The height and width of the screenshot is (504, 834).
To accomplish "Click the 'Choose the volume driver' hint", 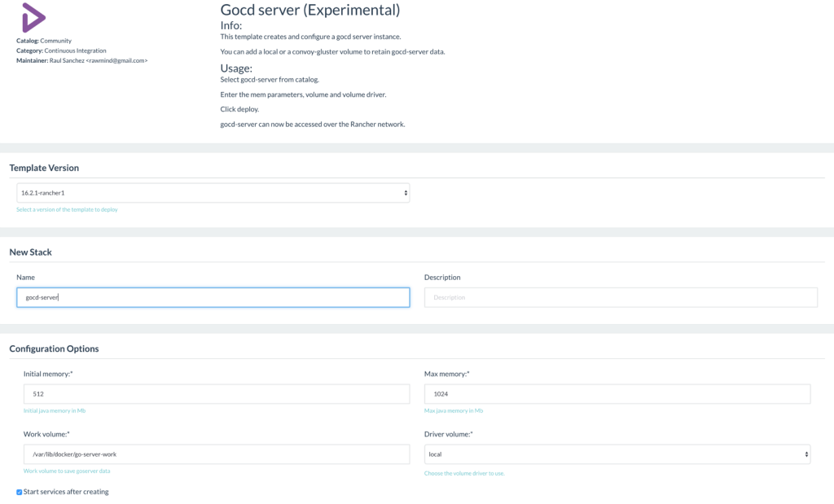I will [463, 473].
